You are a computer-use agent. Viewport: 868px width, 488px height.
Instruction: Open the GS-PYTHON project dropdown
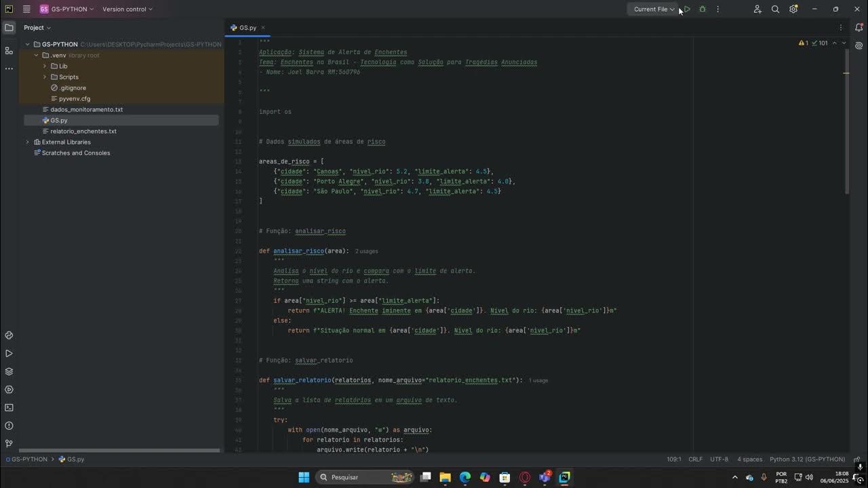click(x=66, y=9)
